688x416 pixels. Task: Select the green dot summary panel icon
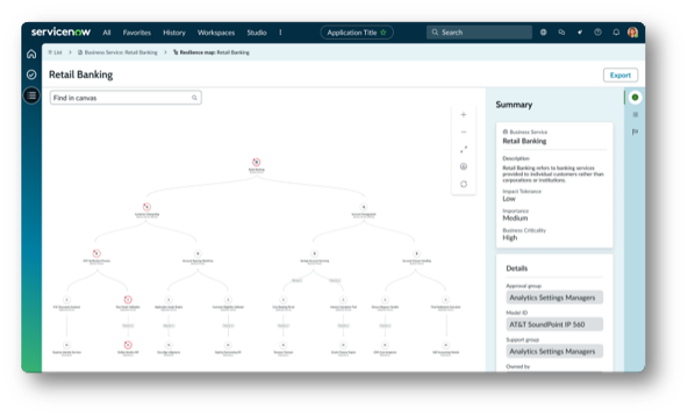635,97
